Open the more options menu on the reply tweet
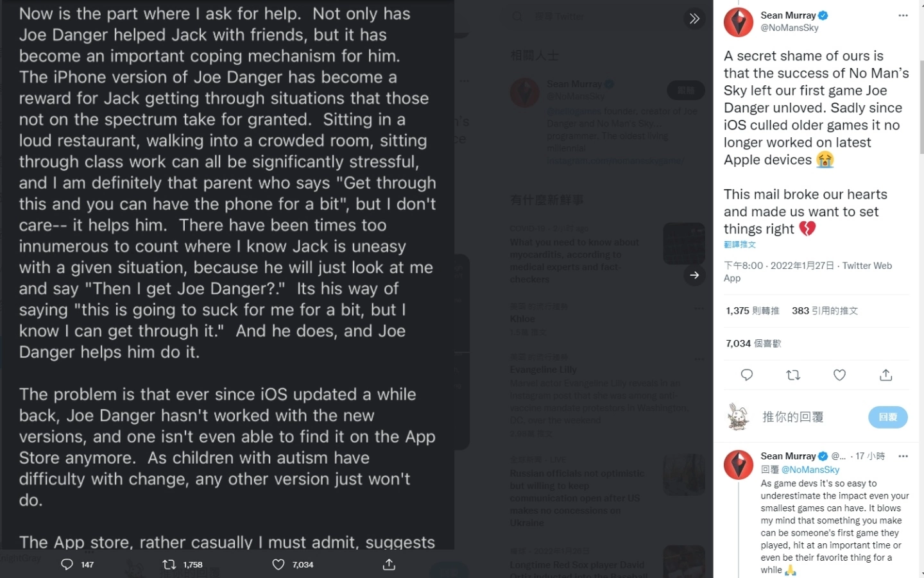This screenshot has height=578, width=924. pos(903,456)
